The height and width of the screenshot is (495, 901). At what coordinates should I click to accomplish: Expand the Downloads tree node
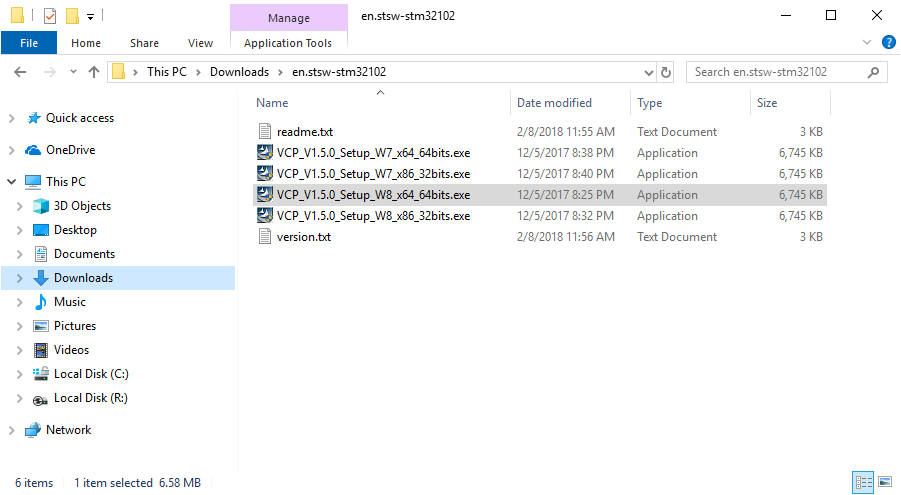pyautogui.click(x=20, y=278)
